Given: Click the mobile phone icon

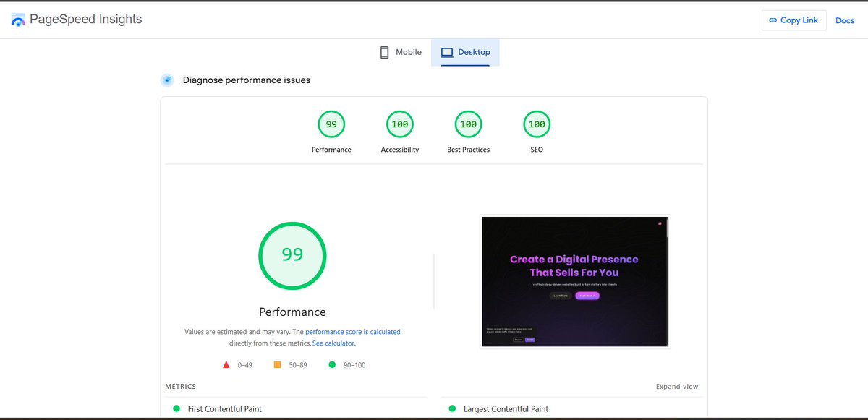Looking at the screenshot, I should click(x=383, y=51).
